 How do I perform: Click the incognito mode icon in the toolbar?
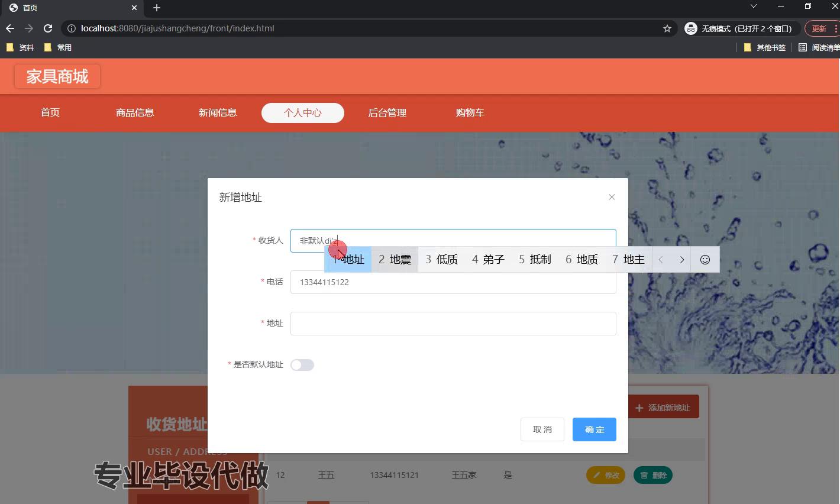pos(690,28)
